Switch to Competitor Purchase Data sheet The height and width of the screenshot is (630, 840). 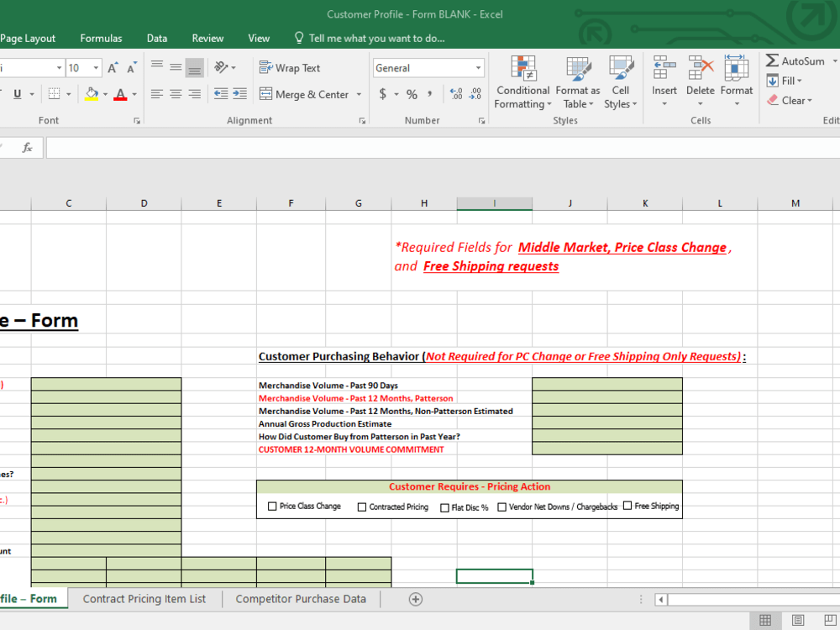pos(301,599)
